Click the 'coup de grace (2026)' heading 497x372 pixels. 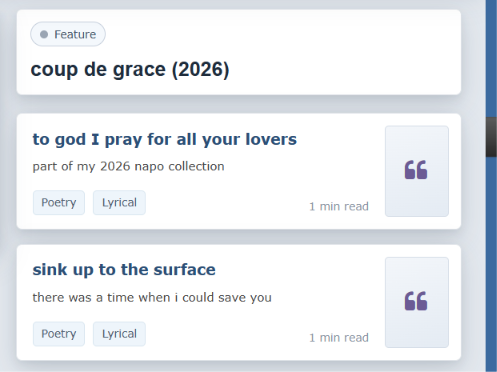point(130,69)
